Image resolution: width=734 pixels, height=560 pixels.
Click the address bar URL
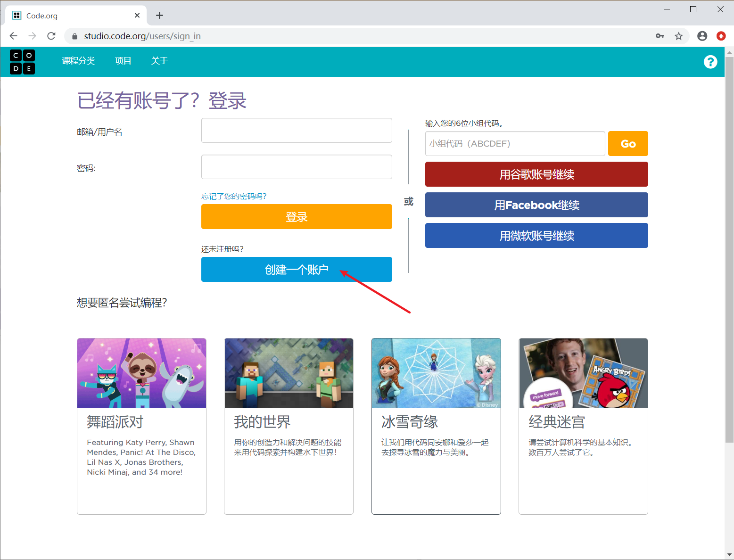click(142, 36)
